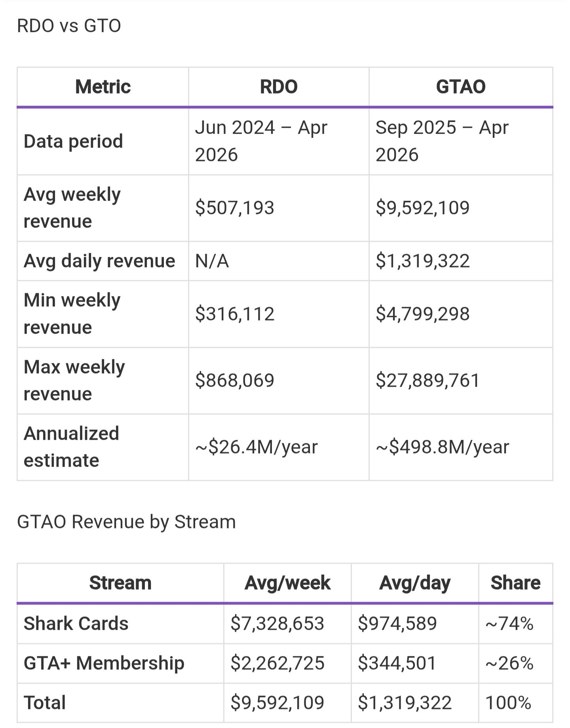Select RDO average weekly revenue $507,193
The image size is (570, 728).
235,207
